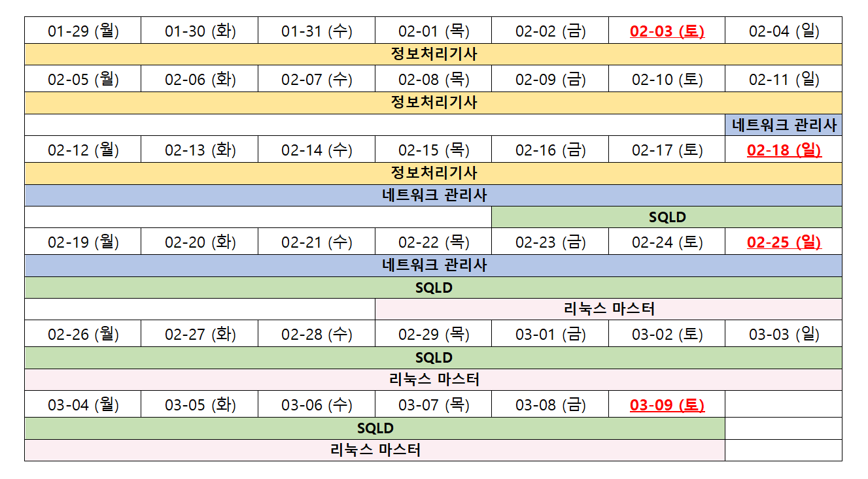The width and height of the screenshot is (868, 479).
Task: Click the red 02-18 (일) date
Action: (784, 150)
